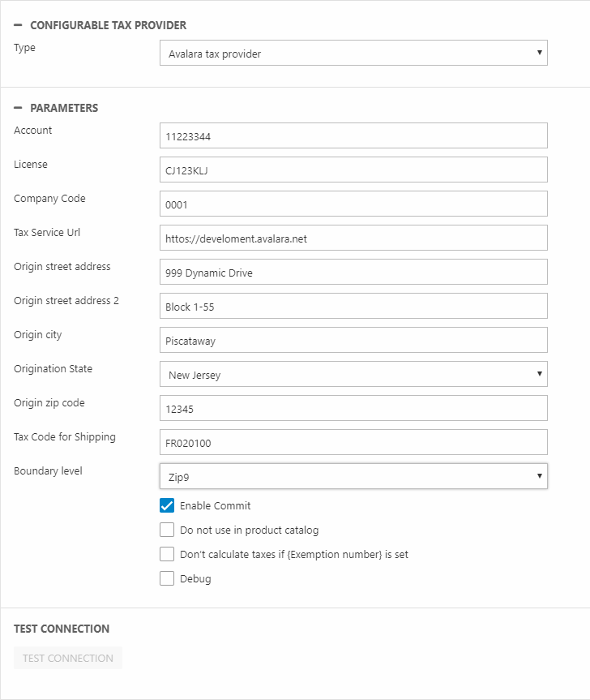Focus the Origin city field
The width and height of the screenshot is (590, 700).
353,341
